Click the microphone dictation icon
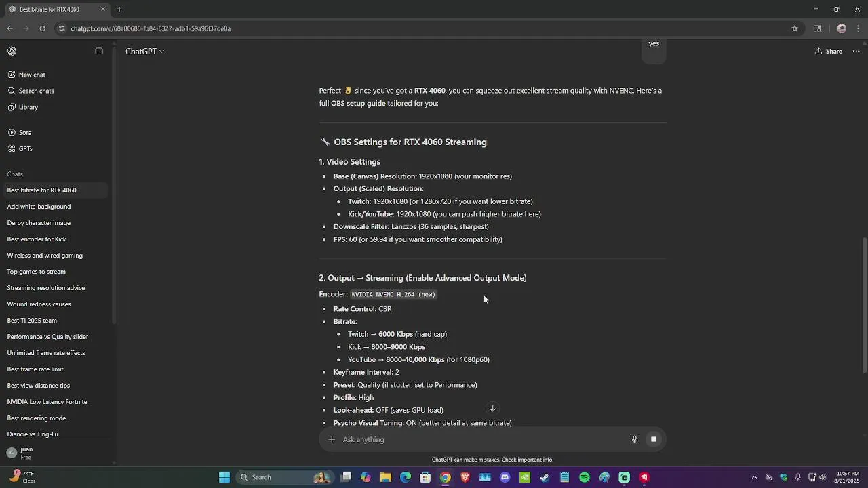Viewport: 868px width, 488px height. tap(635, 439)
